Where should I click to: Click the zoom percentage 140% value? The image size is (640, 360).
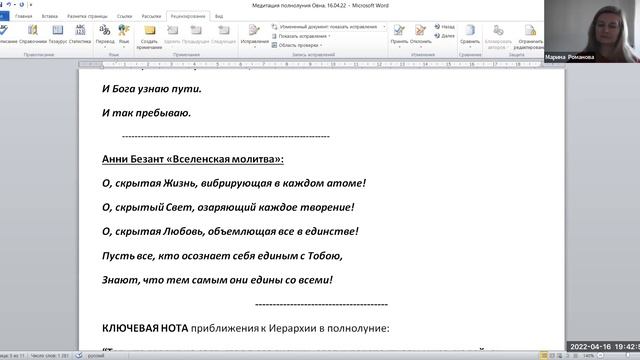click(588, 356)
